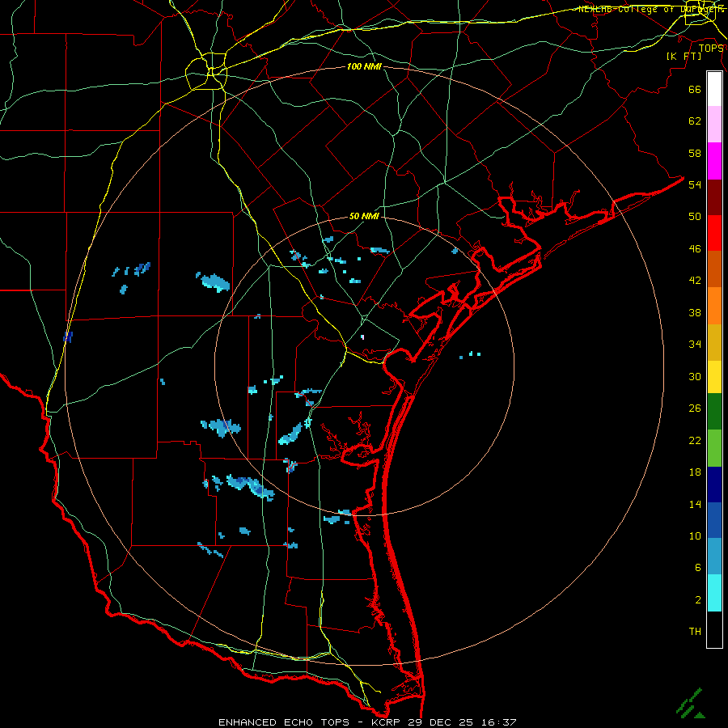Click the "26" scale value
Image resolution: width=728 pixels, height=728 pixels.
695,408
